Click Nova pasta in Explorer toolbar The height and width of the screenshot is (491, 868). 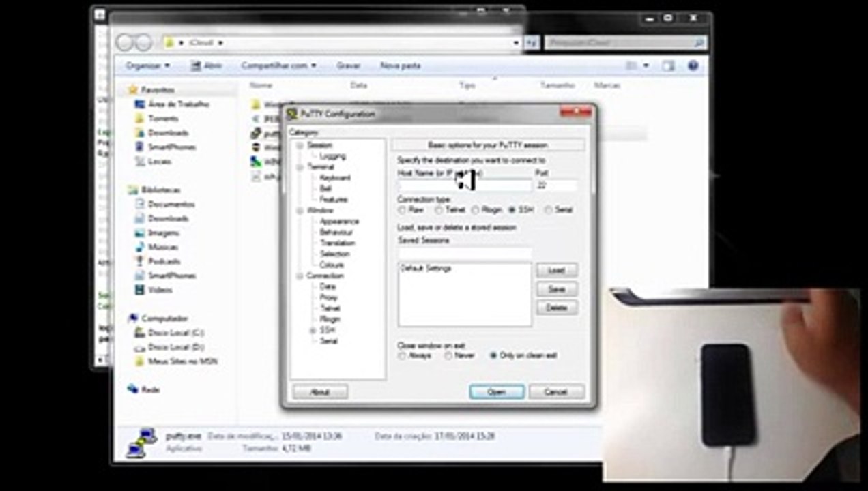pos(400,65)
